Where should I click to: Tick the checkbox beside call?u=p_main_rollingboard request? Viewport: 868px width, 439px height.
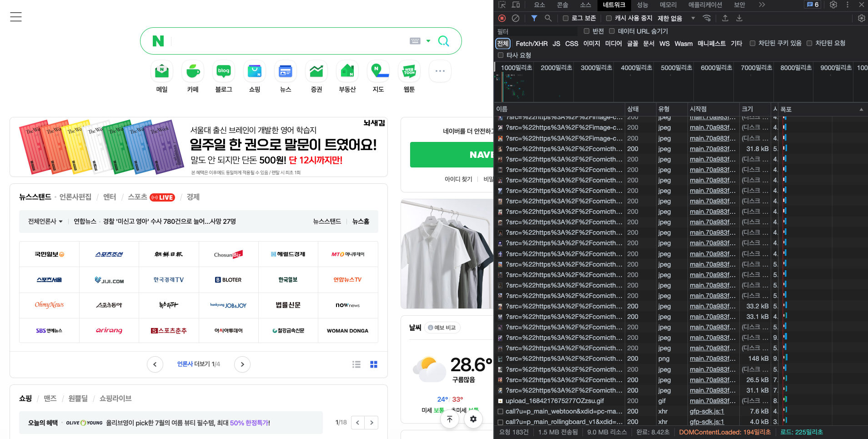click(501, 422)
